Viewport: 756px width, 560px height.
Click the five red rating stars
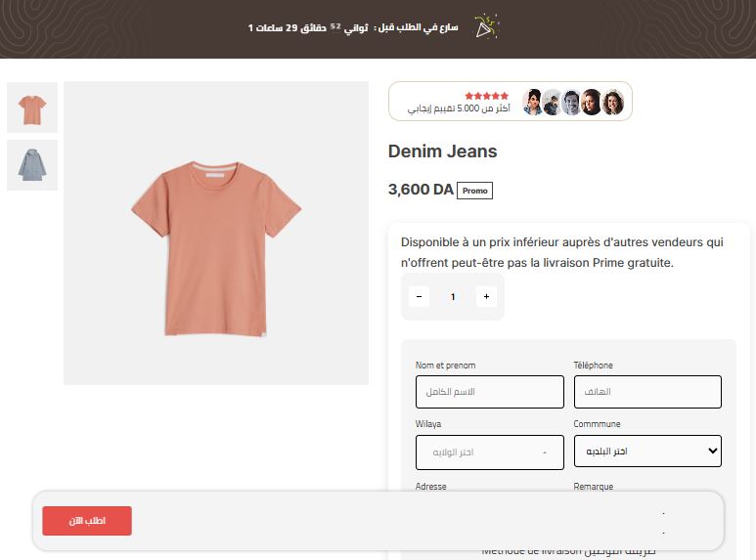tap(486, 96)
